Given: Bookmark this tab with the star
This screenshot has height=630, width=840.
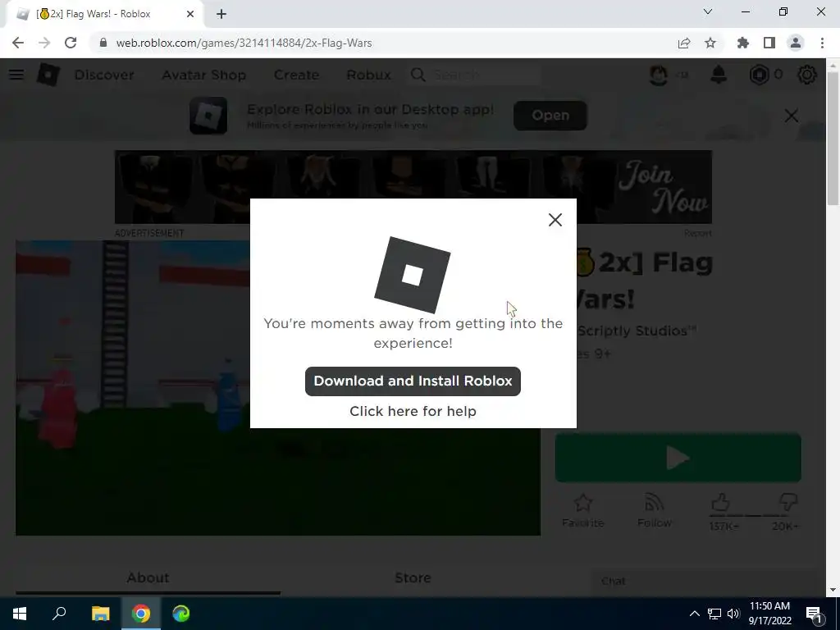Looking at the screenshot, I should [710, 43].
